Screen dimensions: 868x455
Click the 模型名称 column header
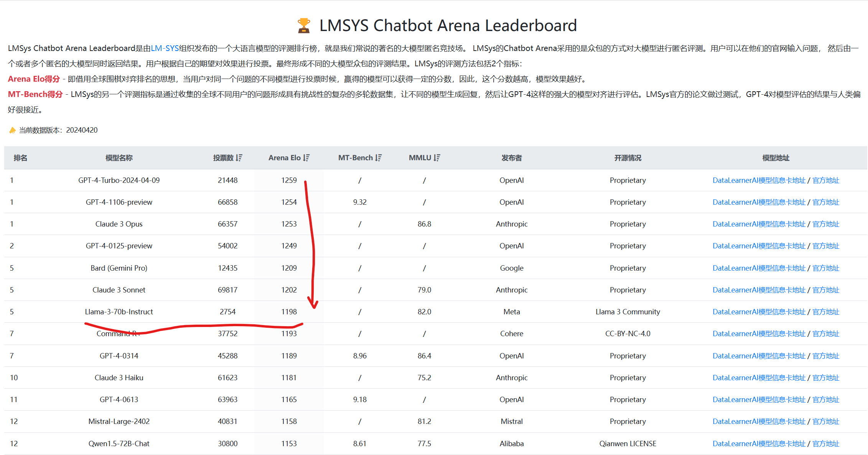tap(119, 158)
